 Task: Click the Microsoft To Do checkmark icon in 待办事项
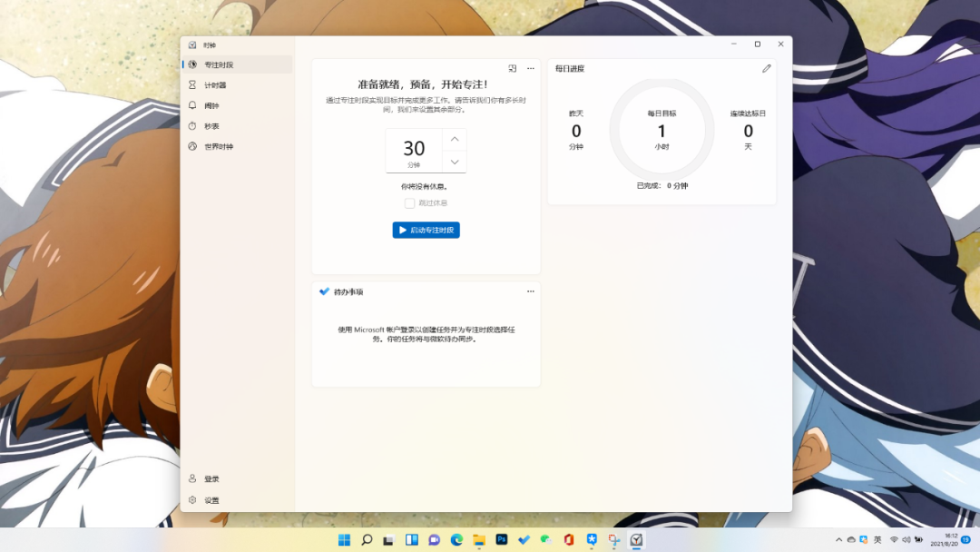tap(324, 291)
